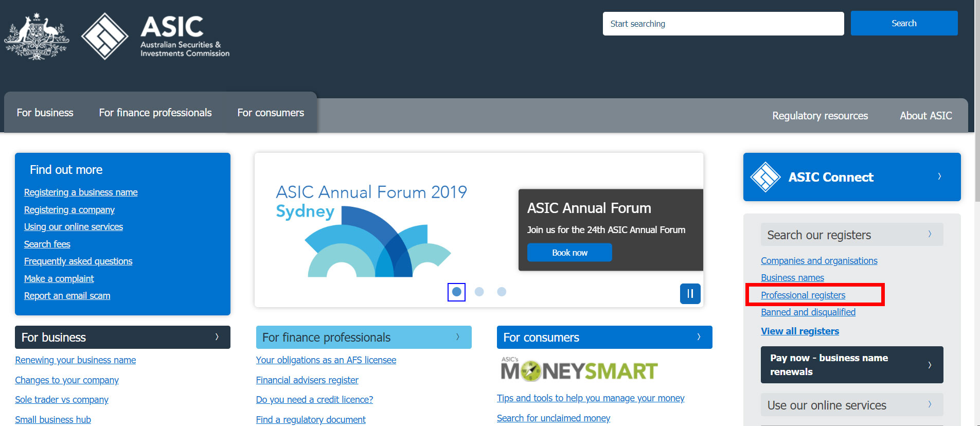The width and height of the screenshot is (980, 426).
Task: Click the ASIC diamond logo in header
Action: [105, 36]
